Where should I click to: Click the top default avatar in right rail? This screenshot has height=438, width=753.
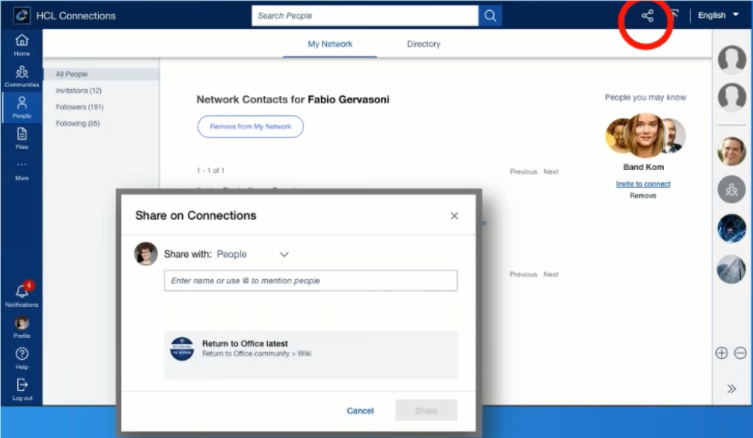[732, 60]
